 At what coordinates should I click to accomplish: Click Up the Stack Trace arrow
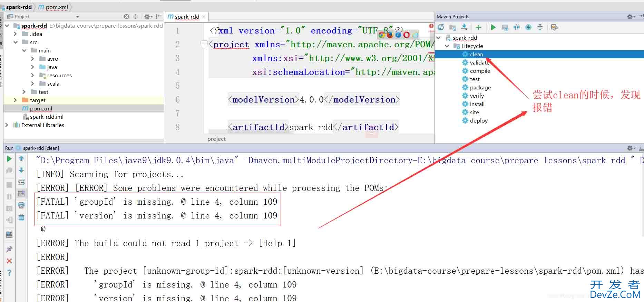21,158
